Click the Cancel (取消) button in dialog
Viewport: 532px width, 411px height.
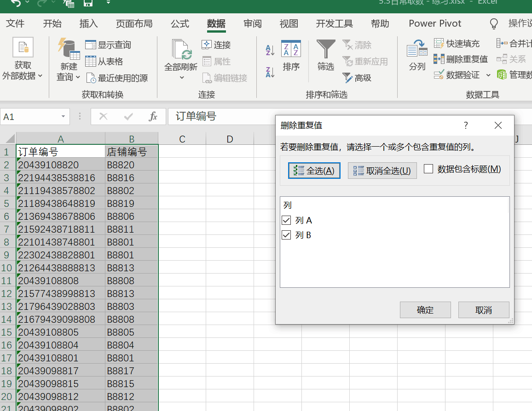pyautogui.click(x=484, y=310)
